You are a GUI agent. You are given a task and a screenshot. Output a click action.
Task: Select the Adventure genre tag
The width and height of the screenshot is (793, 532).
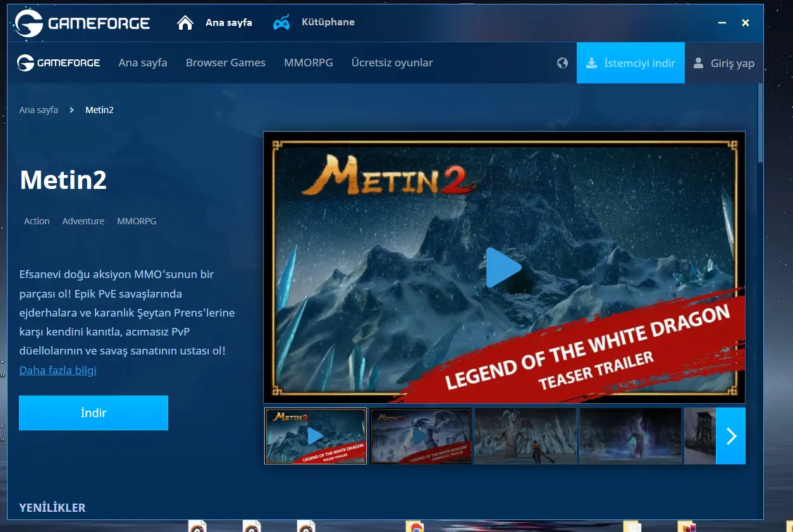(x=83, y=221)
